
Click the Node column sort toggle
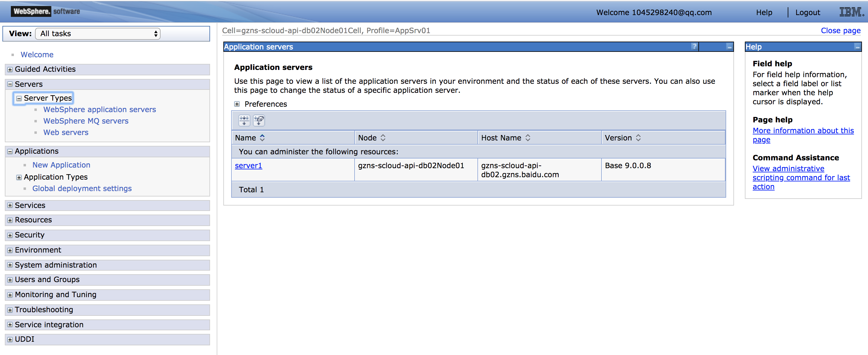pyautogui.click(x=384, y=137)
